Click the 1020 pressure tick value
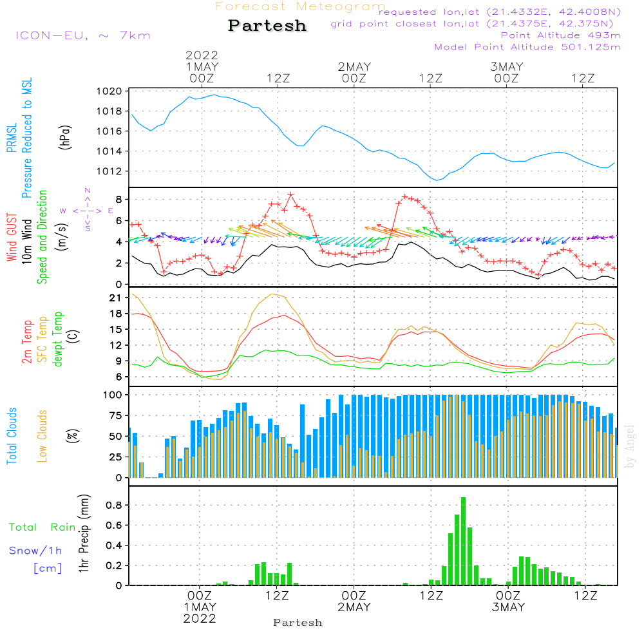This screenshot has width=644, height=644. 109,91
